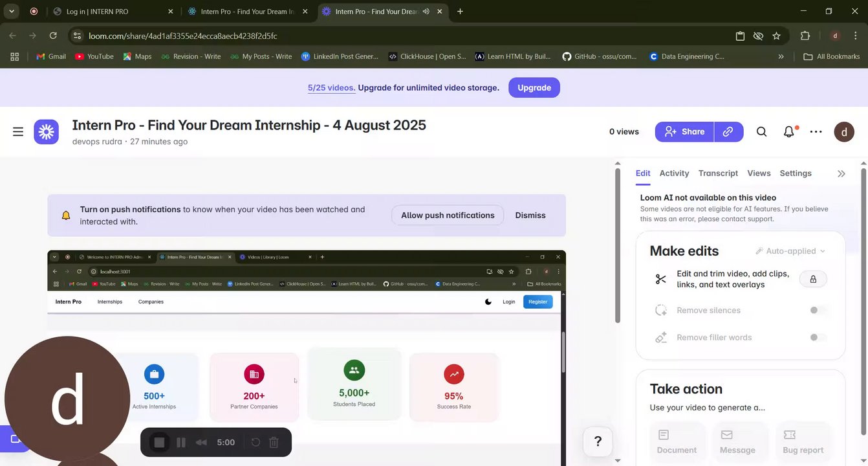Open the Gmail bookmark

point(51,56)
